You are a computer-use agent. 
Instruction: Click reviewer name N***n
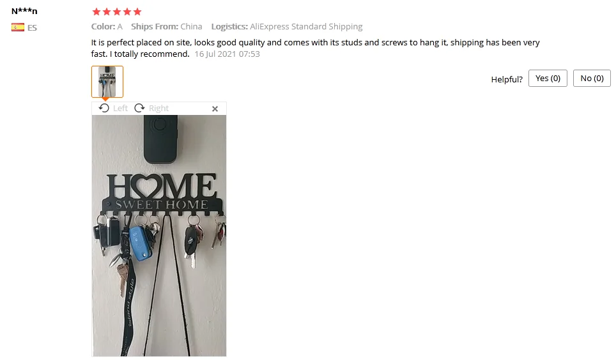24,11
